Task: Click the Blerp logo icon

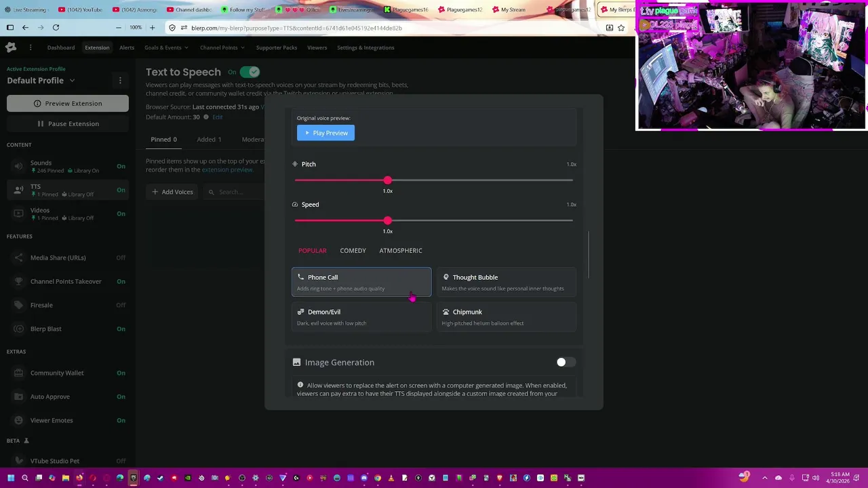Action: [x=11, y=47]
